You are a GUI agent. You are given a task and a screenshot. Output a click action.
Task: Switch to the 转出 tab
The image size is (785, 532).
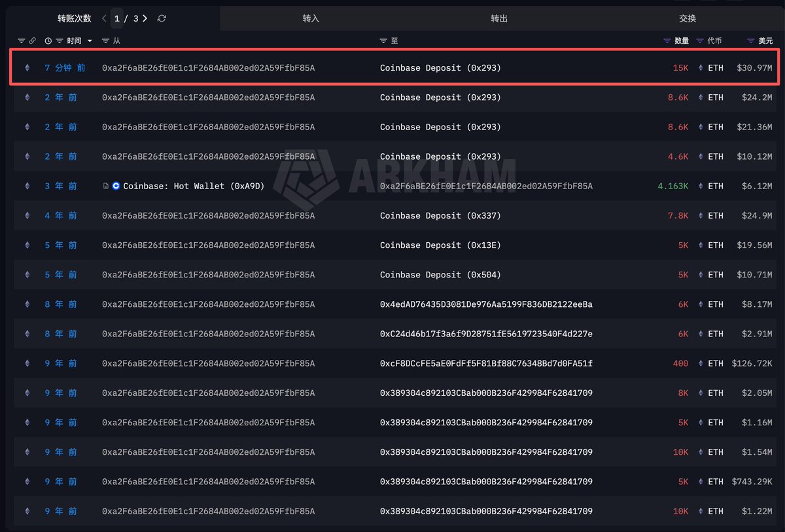tap(499, 18)
